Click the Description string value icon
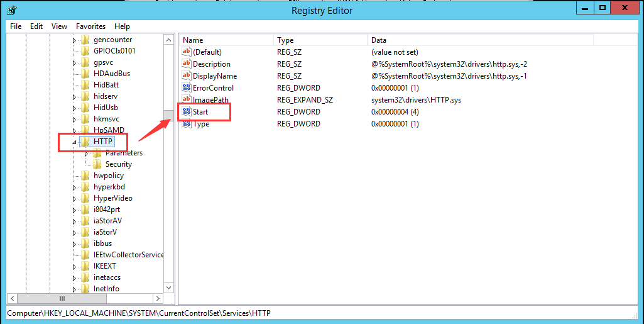The image size is (644, 324). (187, 64)
